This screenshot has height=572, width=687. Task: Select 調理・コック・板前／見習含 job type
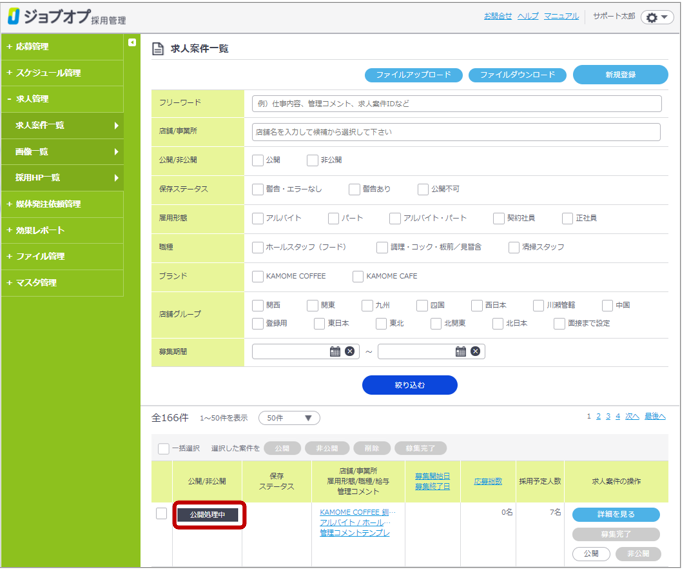[382, 247]
